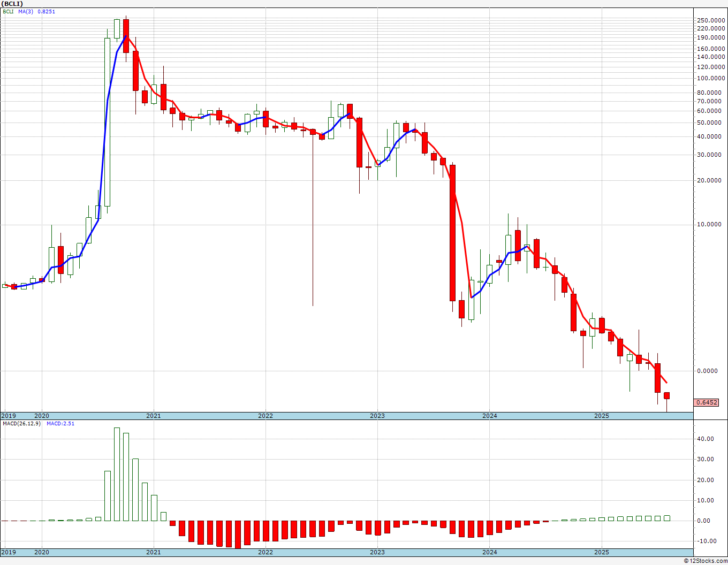This screenshot has height=565, width=728.
Task: Select 2025 on the price chart time axis
Action: pyautogui.click(x=602, y=416)
